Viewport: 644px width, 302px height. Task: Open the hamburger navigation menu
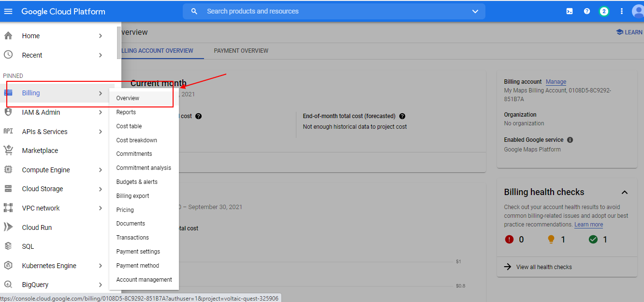point(8,11)
